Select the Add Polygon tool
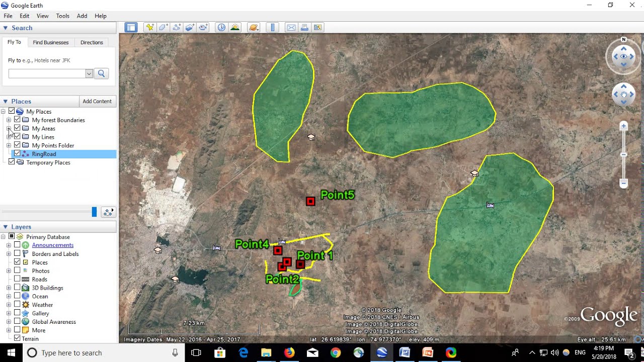The image size is (644, 362). 163,28
